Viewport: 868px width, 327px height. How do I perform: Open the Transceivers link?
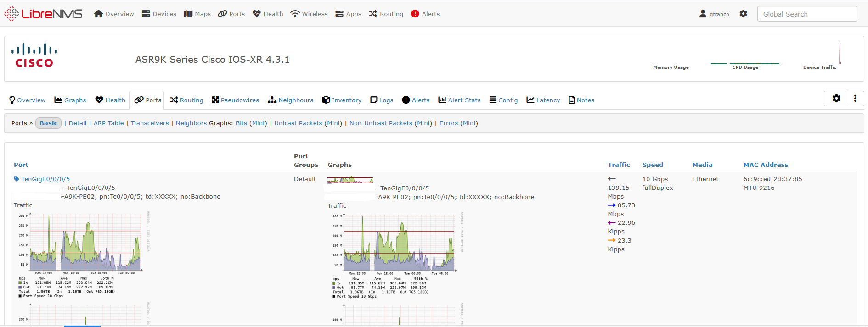click(150, 123)
